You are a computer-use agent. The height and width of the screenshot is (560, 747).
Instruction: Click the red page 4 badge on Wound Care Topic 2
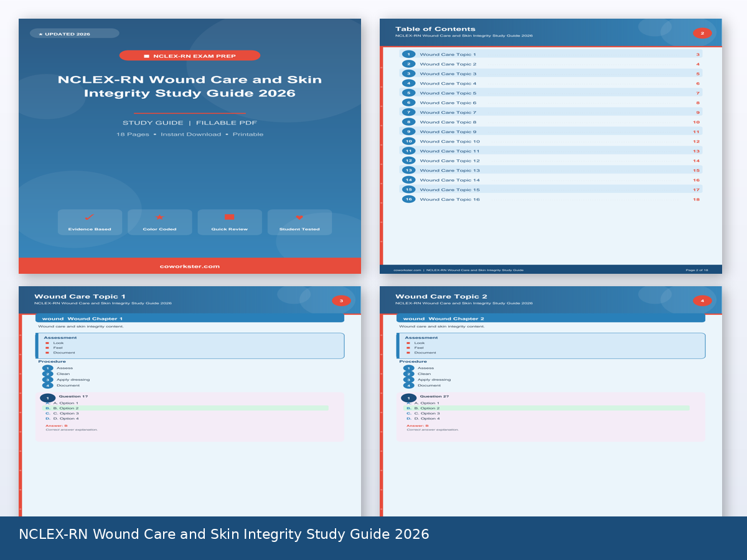tap(702, 301)
